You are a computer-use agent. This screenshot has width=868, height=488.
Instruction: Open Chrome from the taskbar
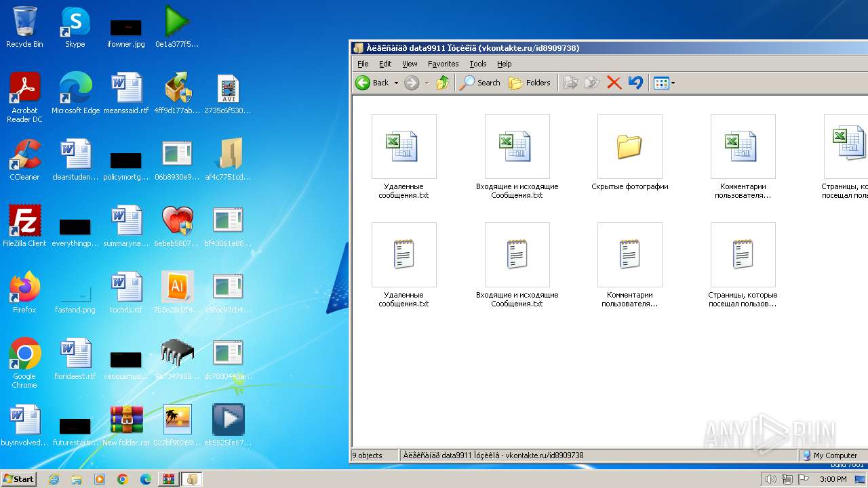pyautogui.click(x=123, y=479)
